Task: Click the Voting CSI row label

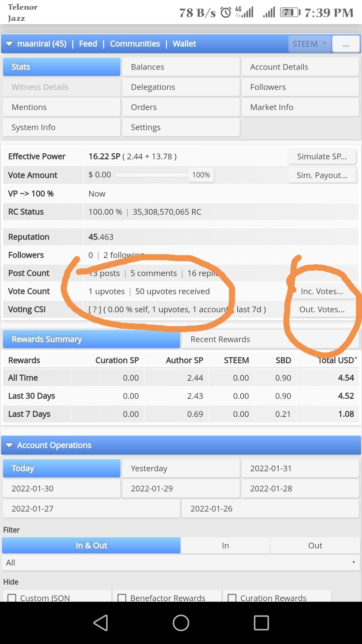Action: (27, 309)
